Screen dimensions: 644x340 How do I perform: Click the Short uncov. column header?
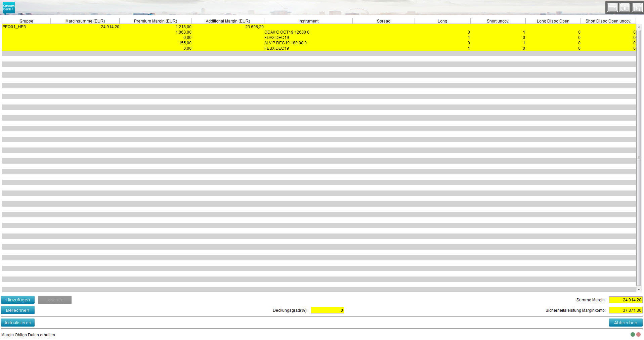click(498, 21)
